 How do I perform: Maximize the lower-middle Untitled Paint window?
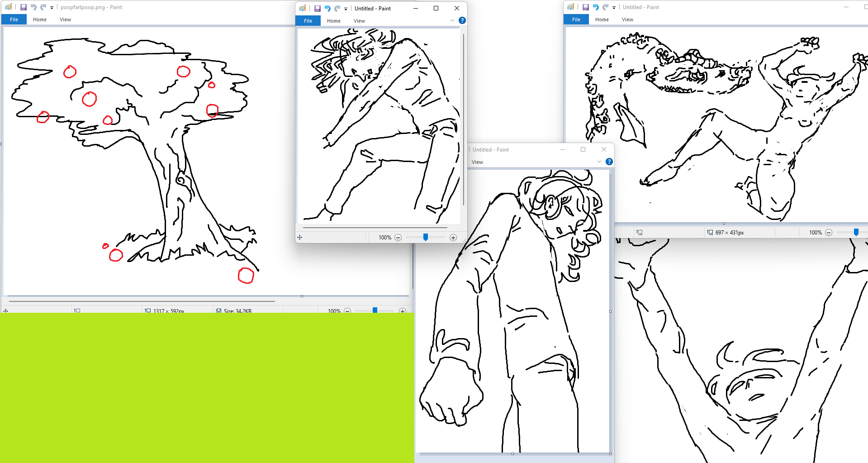tap(583, 149)
